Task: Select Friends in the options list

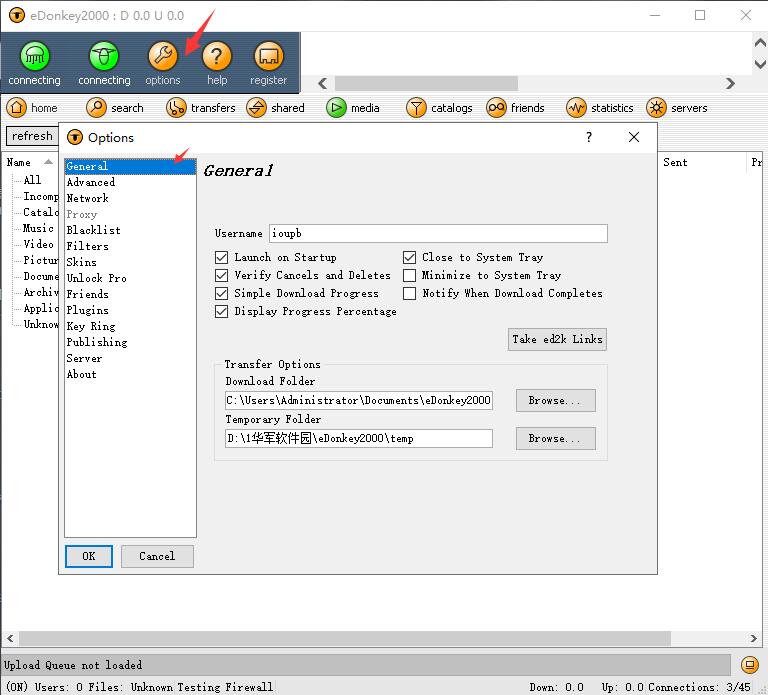Action: pos(130,294)
